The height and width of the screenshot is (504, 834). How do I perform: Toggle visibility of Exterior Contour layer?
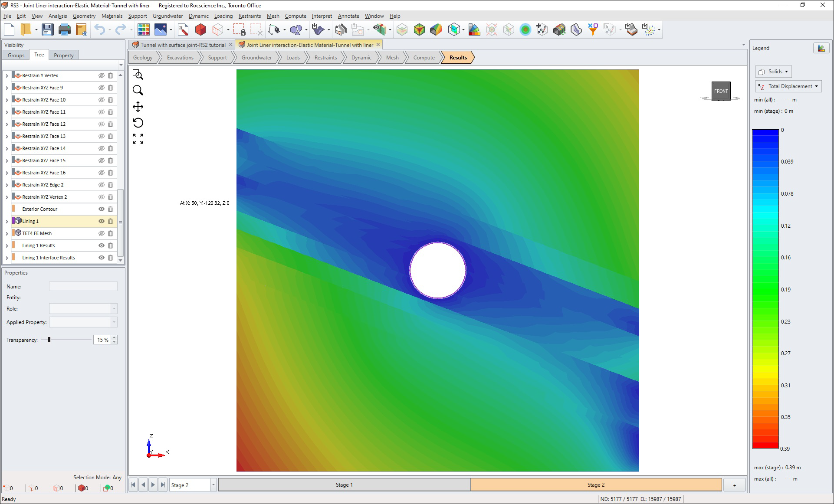click(x=102, y=209)
